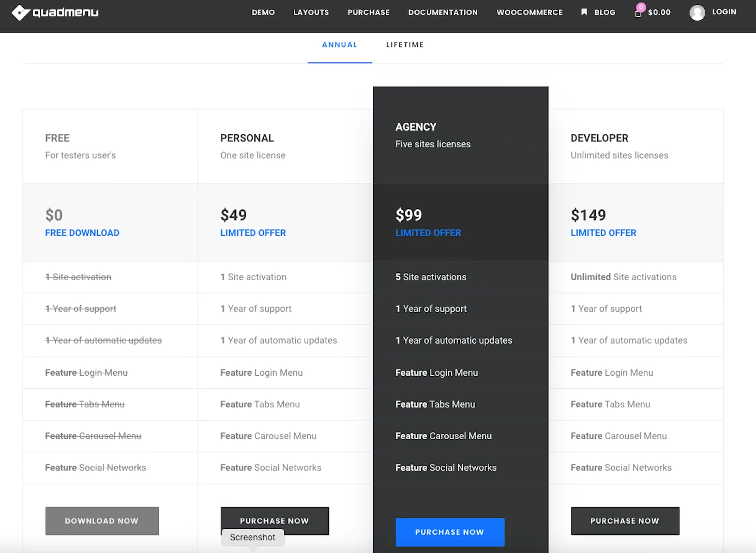The image size is (756, 553).
Task: Open the shopping cart icon
Action: [638, 12]
